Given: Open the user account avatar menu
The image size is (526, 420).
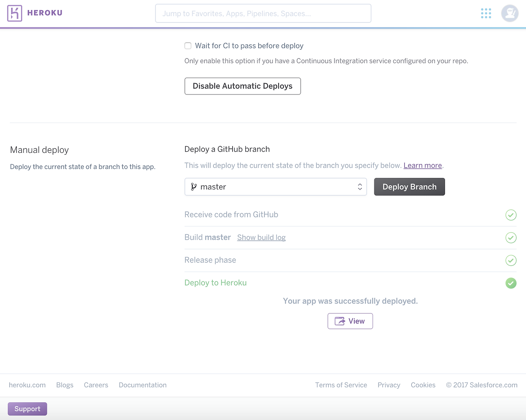Looking at the screenshot, I should tap(510, 14).
